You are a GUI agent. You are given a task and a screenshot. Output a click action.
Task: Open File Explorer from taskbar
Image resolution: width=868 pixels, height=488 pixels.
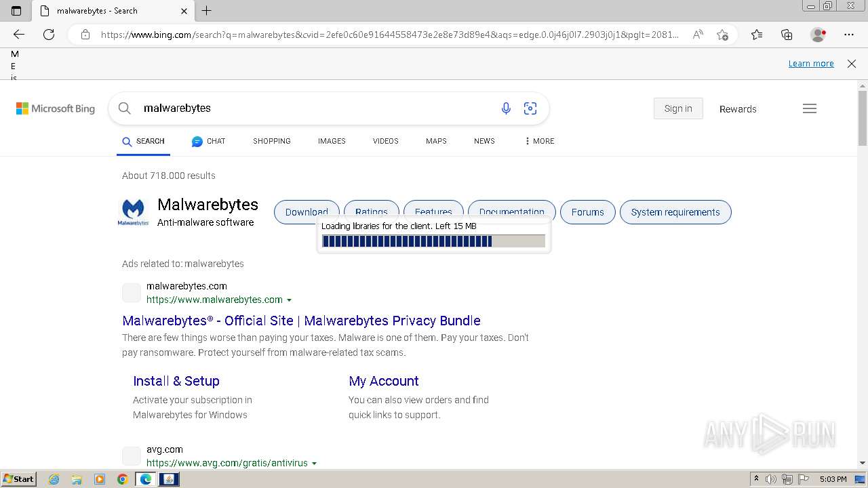click(77, 479)
